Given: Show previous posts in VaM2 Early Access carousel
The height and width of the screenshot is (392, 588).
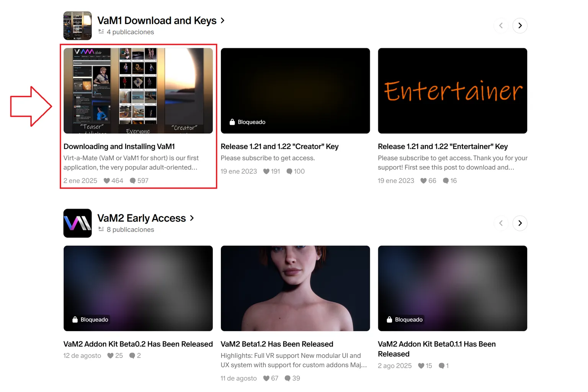Looking at the screenshot, I should pos(501,223).
